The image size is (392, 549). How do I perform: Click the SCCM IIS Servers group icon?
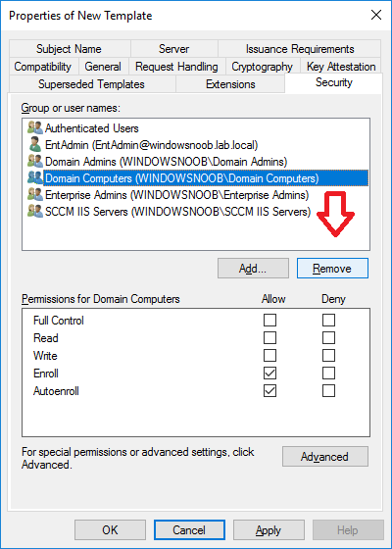click(x=35, y=211)
